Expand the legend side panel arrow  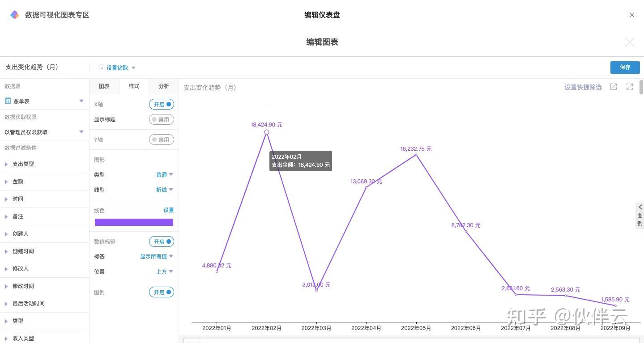tap(640, 207)
